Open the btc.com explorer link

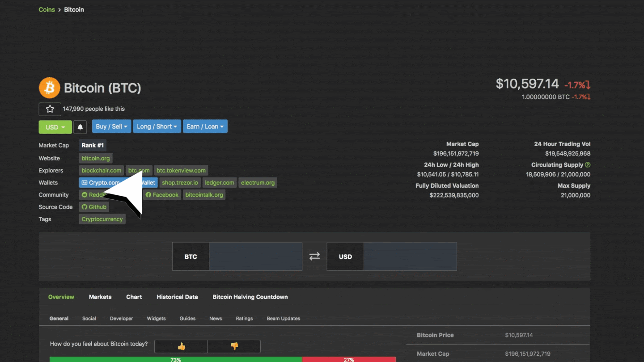pyautogui.click(x=139, y=171)
